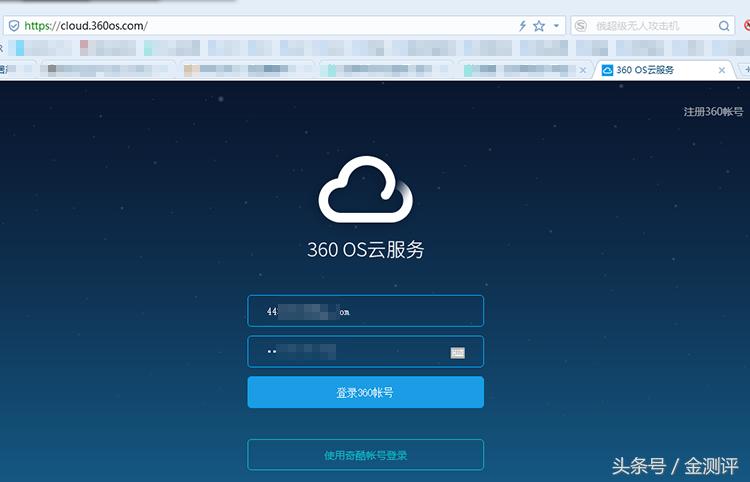Click the account email input field

[x=365, y=311]
